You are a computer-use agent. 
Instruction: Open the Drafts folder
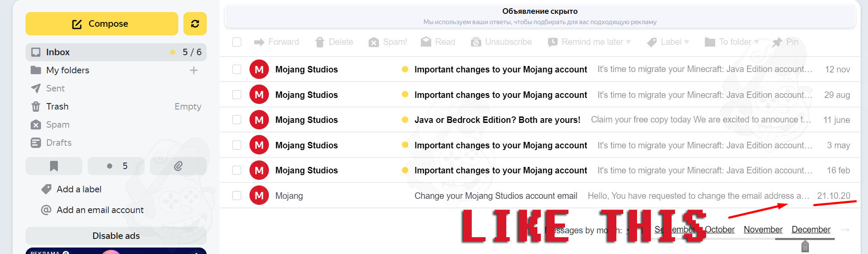pyautogui.click(x=59, y=143)
